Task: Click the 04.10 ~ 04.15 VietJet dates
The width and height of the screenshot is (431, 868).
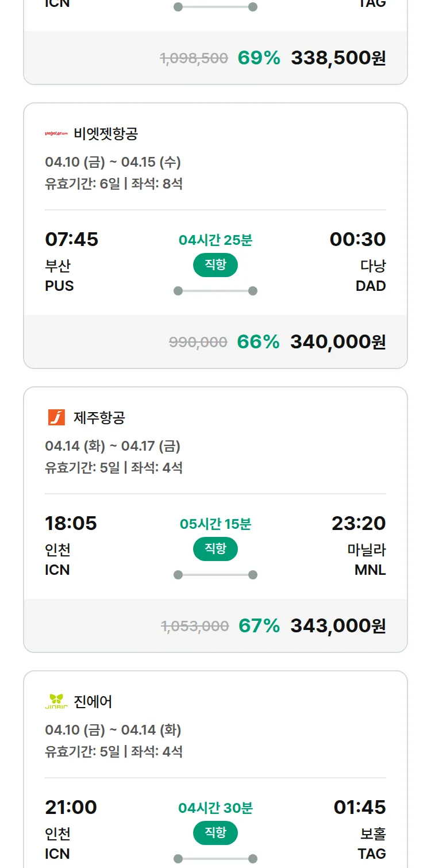Action: 113,162
